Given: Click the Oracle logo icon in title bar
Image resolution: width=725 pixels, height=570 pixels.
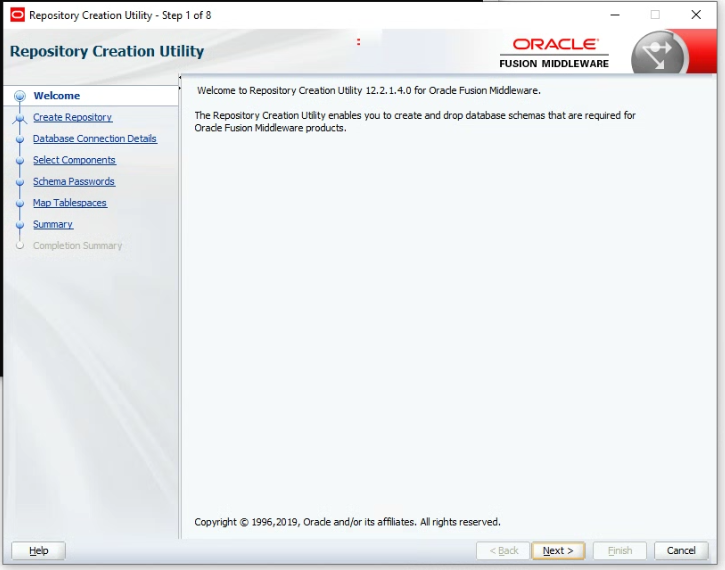Looking at the screenshot, I should tap(17, 15).
